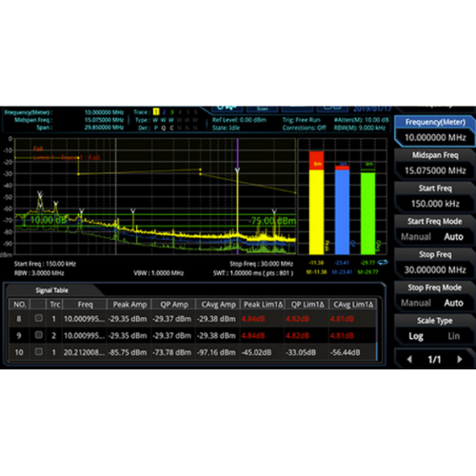Click the Scan toolbar button

[x=262, y=109]
